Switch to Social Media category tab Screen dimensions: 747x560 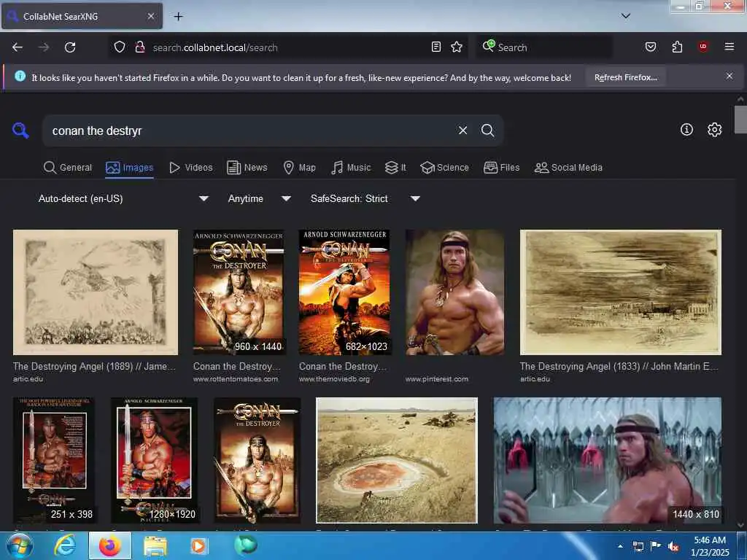coord(568,168)
